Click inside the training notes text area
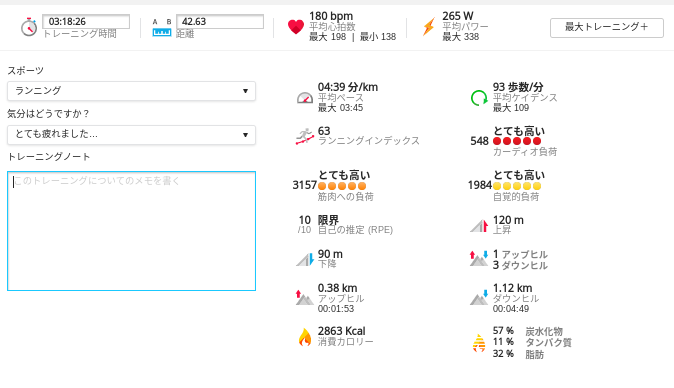This screenshot has width=674, height=388. 132,231
